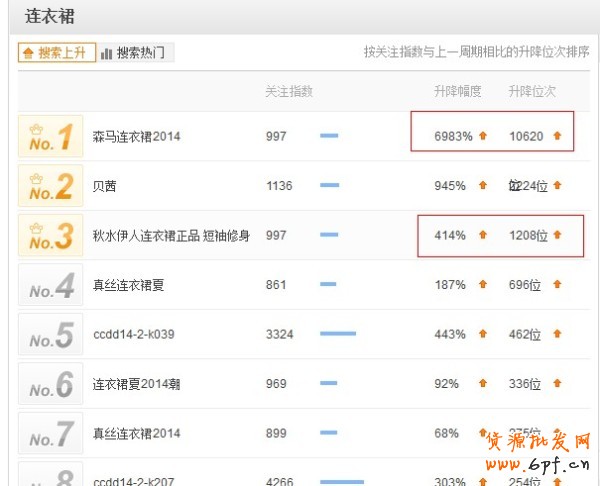Switch to the 搜索热门 tab

pos(133,53)
